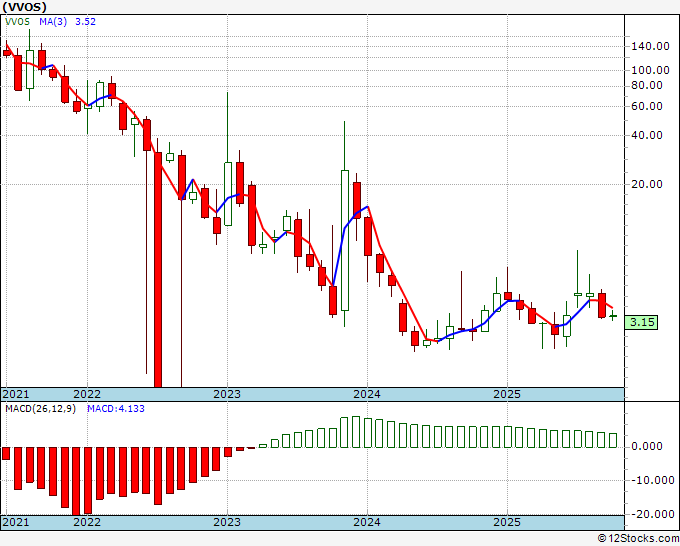Click 2024 on the MACD panel timeline

tap(367, 522)
